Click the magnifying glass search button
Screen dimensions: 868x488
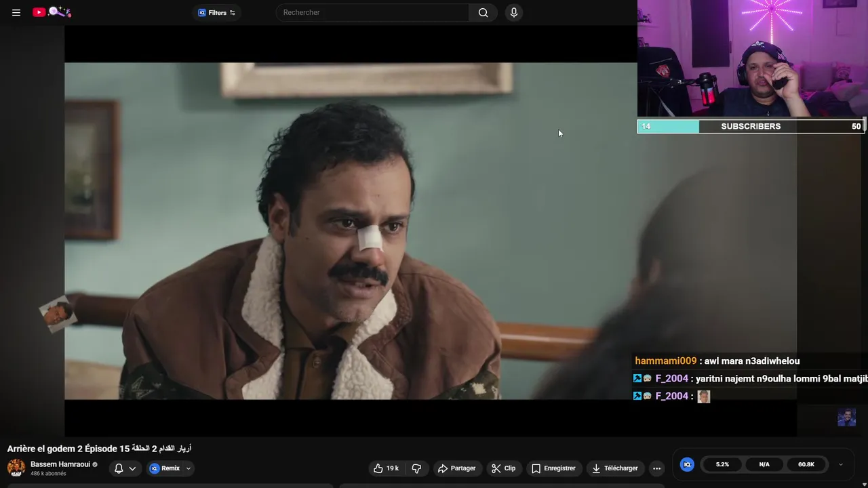pos(483,12)
